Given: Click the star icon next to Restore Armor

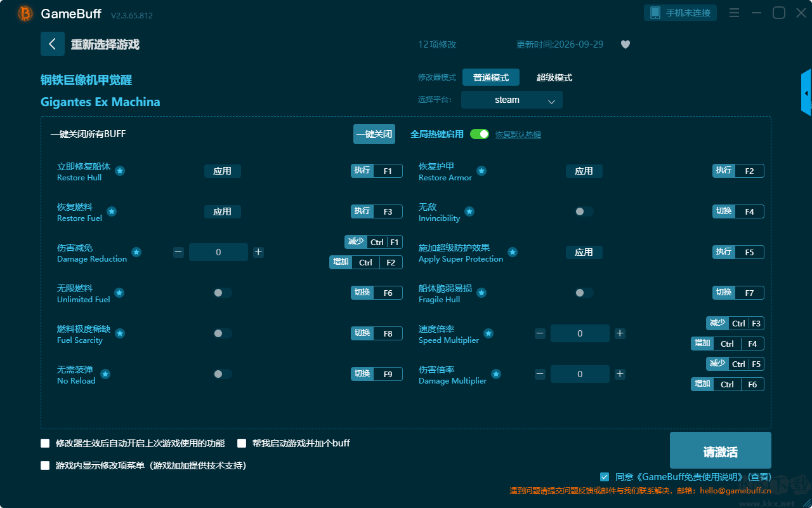Looking at the screenshot, I should tap(481, 171).
